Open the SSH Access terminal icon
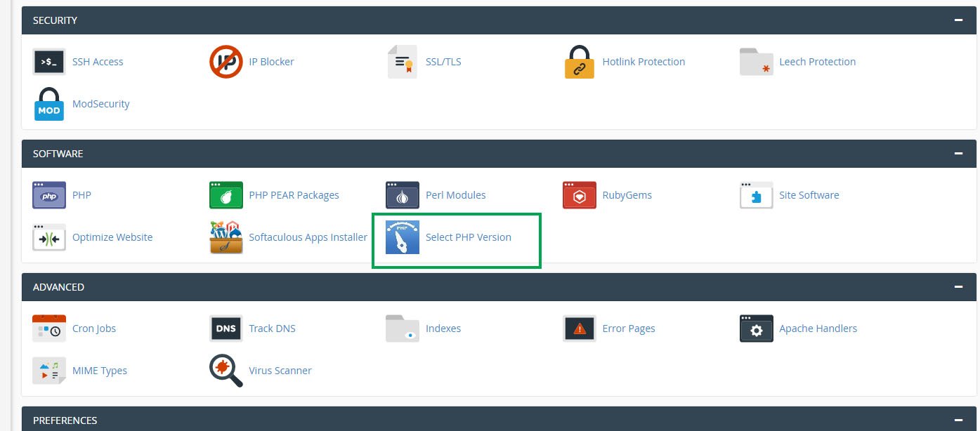Screen dimensions: 980x431 [x=49, y=62]
